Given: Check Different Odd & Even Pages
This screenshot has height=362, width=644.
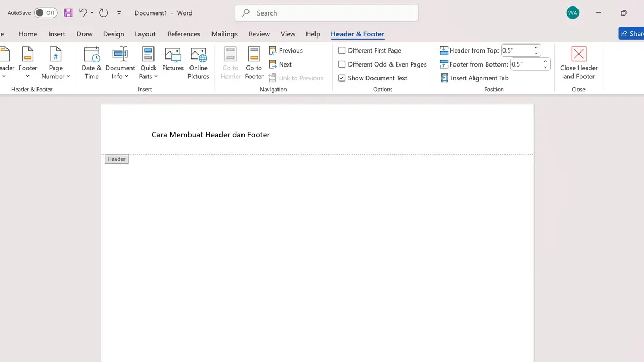Looking at the screenshot, I should pyautogui.click(x=342, y=64).
